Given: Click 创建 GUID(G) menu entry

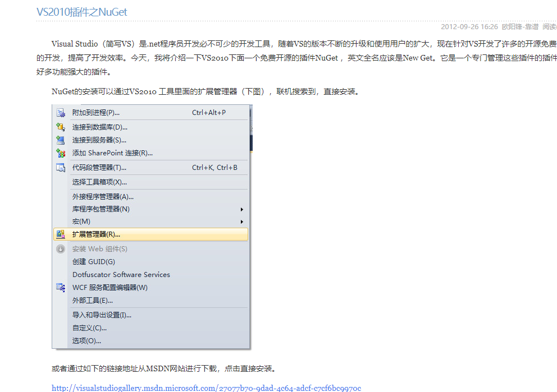Looking at the screenshot, I should (x=94, y=261).
